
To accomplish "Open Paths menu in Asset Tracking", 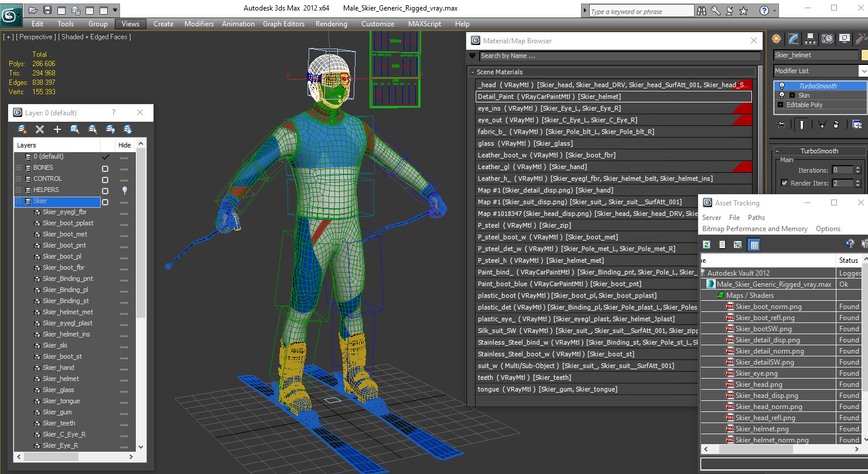I will [756, 218].
